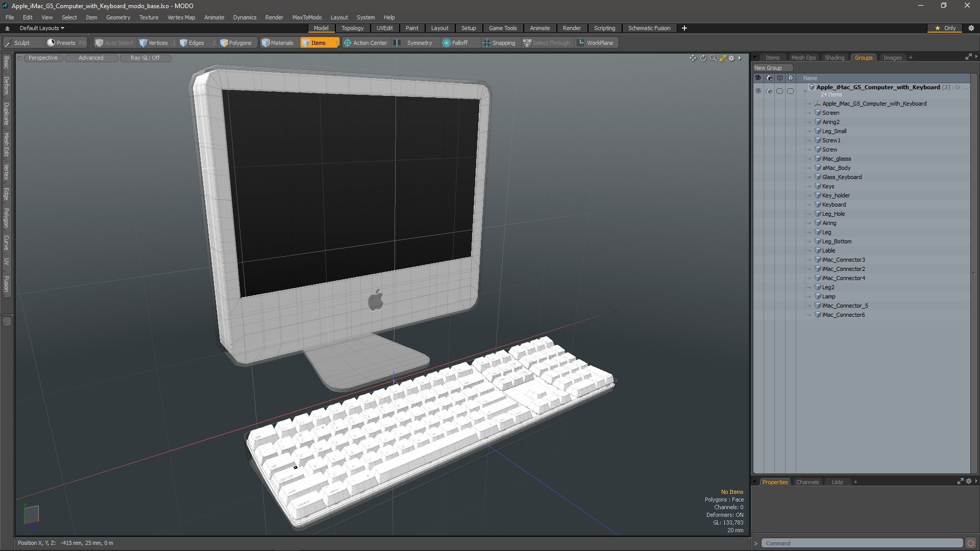Open the vertical Deform toolbox tab
The height and width of the screenshot is (551, 980).
coord(7,86)
